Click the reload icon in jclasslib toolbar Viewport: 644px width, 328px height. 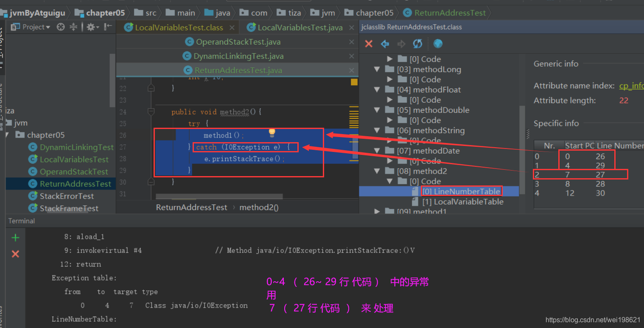417,44
